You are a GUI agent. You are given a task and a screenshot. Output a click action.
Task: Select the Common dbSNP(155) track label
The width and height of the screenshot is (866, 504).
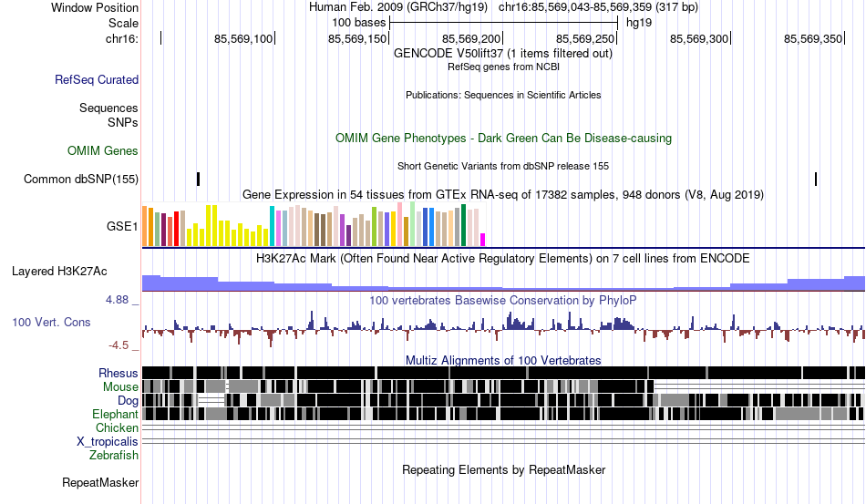pos(81,179)
